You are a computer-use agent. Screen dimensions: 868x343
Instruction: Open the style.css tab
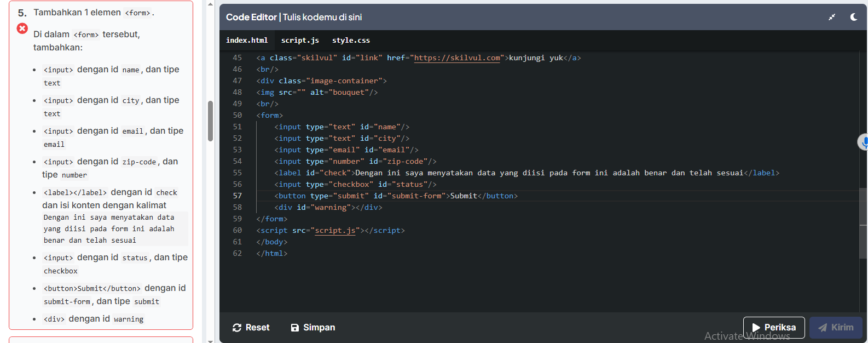351,40
